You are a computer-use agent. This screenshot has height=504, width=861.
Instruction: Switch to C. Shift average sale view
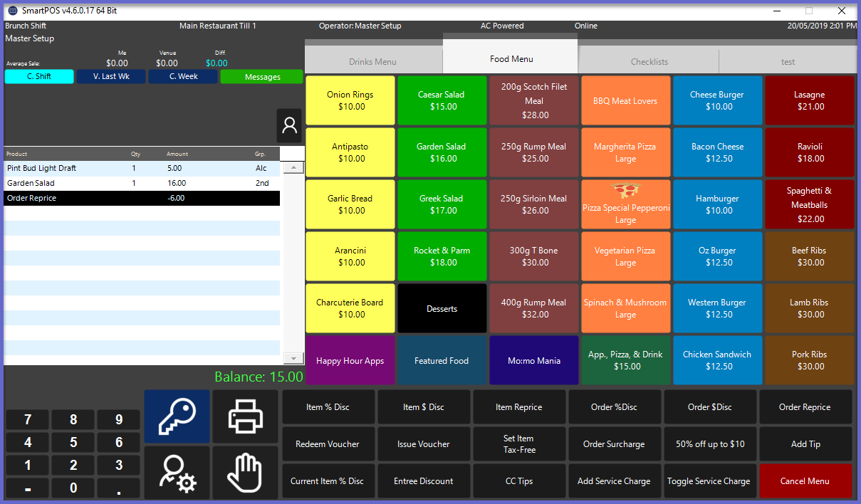pos(39,77)
